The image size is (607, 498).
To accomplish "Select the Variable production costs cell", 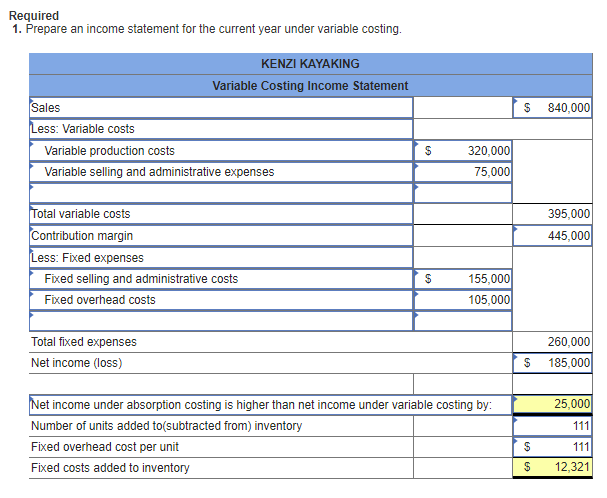I will coord(221,151).
